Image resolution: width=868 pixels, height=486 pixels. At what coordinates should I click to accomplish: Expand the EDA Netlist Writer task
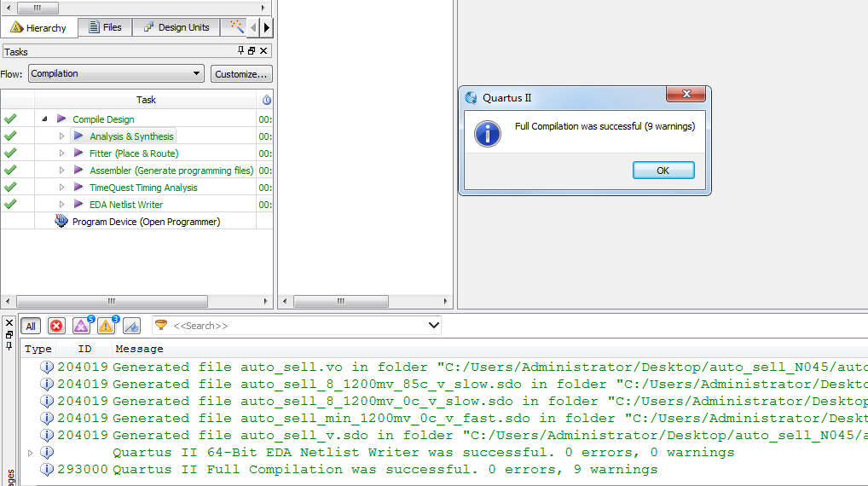pyautogui.click(x=61, y=205)
